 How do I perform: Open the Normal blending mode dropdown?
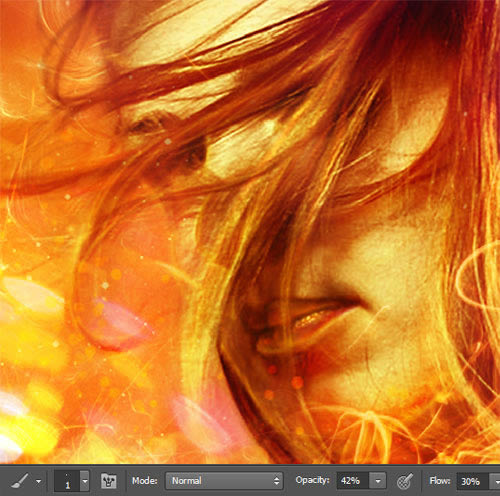tap(224, 481)
